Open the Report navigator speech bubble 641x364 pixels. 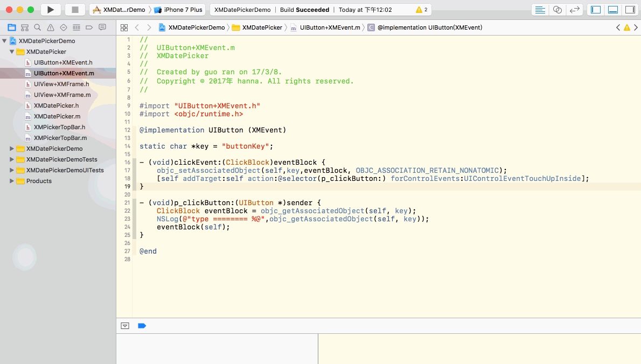tap(102, 27)
